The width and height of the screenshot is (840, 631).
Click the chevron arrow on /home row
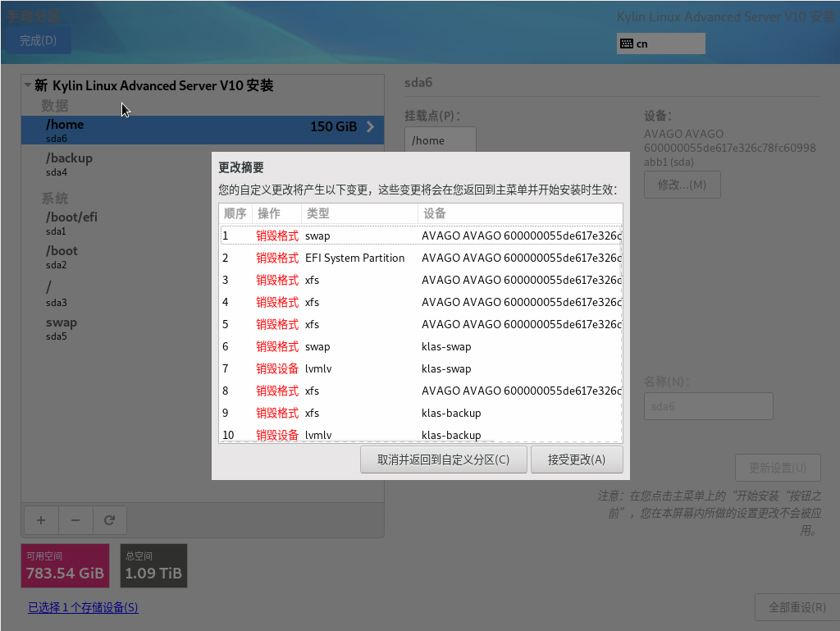pos(370,127)
